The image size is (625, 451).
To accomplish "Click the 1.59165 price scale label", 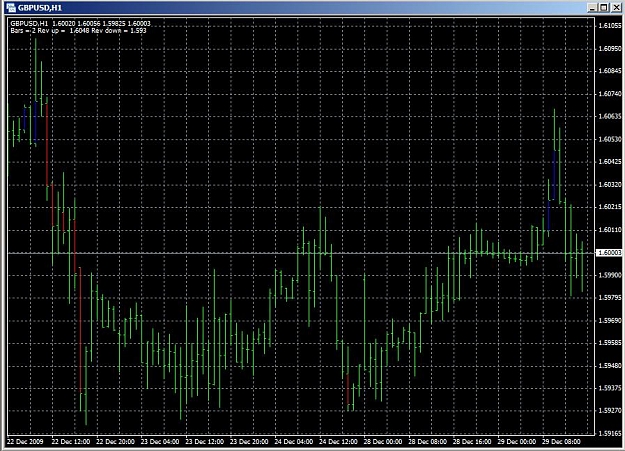I will [x=610, y=433].
